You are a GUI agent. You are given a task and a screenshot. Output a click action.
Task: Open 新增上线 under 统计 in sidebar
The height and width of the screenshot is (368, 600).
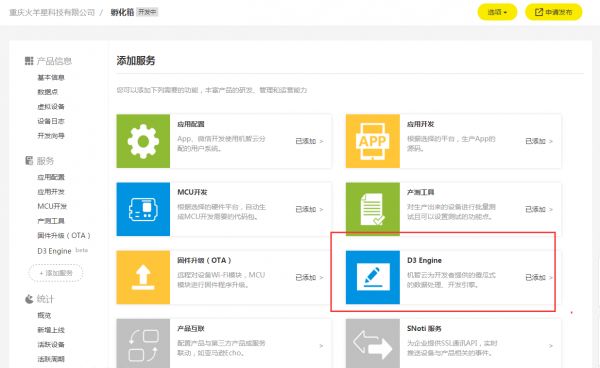coord(51,330)
